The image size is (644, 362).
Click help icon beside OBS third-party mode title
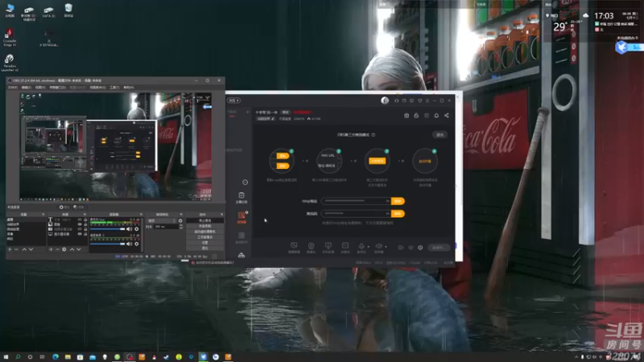coord(374,134)
